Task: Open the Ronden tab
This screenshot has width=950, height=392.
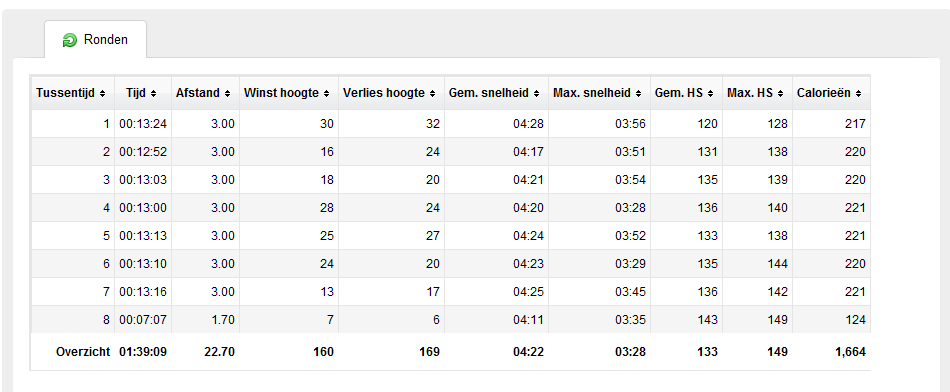Action: [95, 40]
